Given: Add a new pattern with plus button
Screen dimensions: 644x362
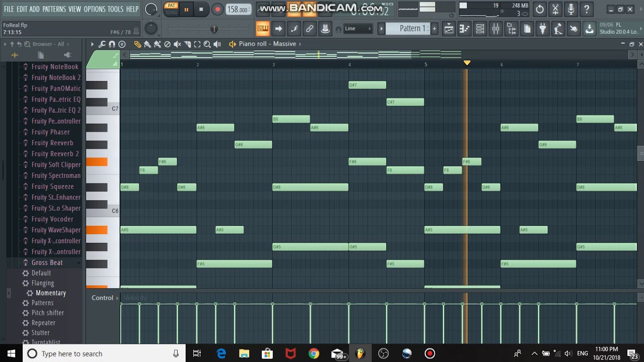Looking at the screenshot, I should click(434, 29).
